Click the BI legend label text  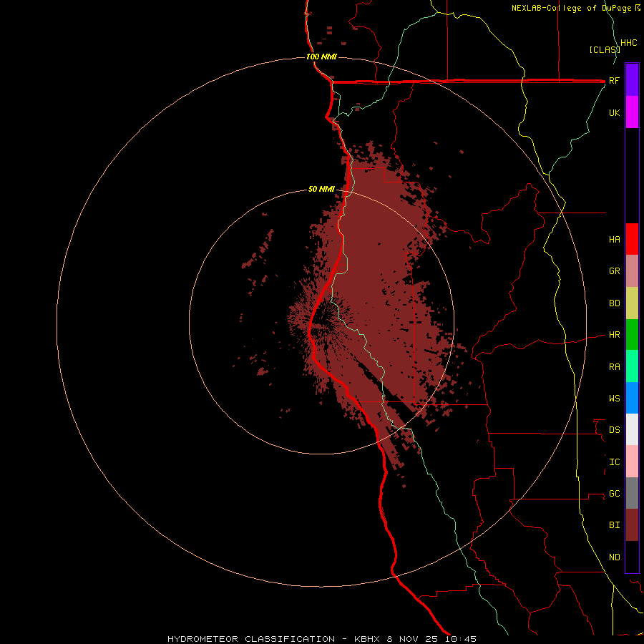click(x=615, y=525)
